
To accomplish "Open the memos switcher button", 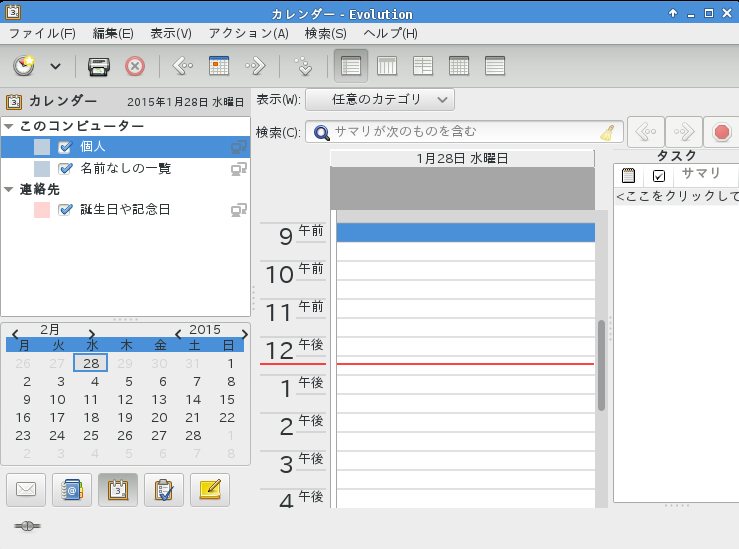I will 210,490.
